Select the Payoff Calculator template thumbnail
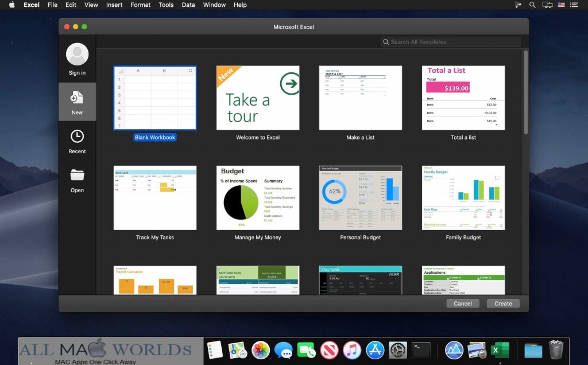 (x=155, y=280)
